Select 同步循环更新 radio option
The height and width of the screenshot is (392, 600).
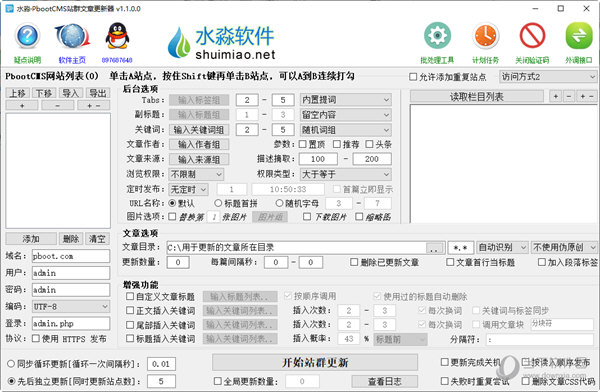11,364
